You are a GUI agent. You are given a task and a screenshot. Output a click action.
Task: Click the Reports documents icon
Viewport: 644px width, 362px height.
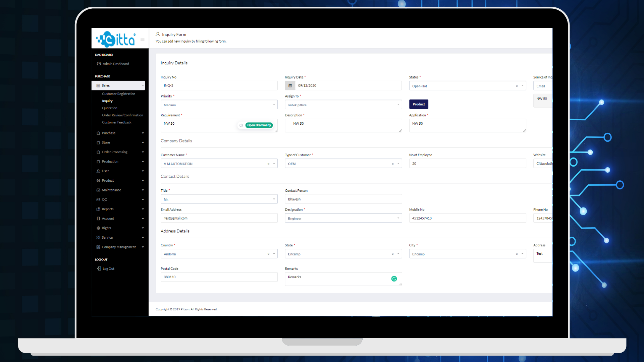[98, 209]
